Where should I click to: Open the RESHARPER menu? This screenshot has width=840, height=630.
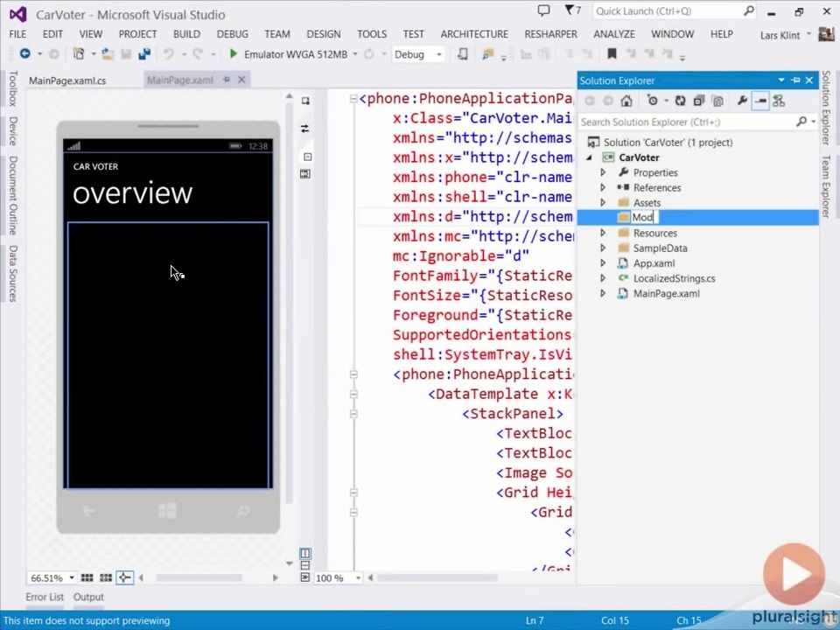(x=550, y=34)
